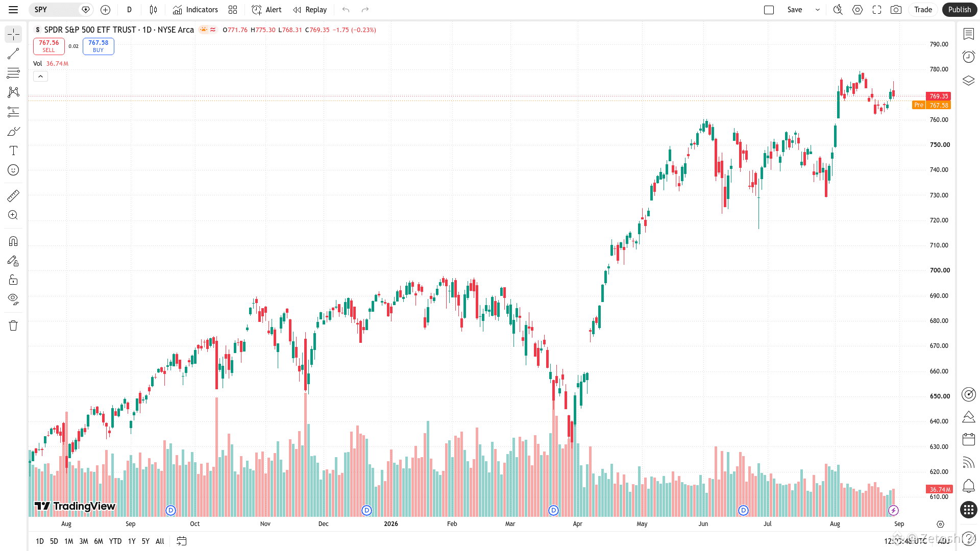Toggle stay in drawing mode
This screenshot has height=551, width=980.
click(13, 261)
